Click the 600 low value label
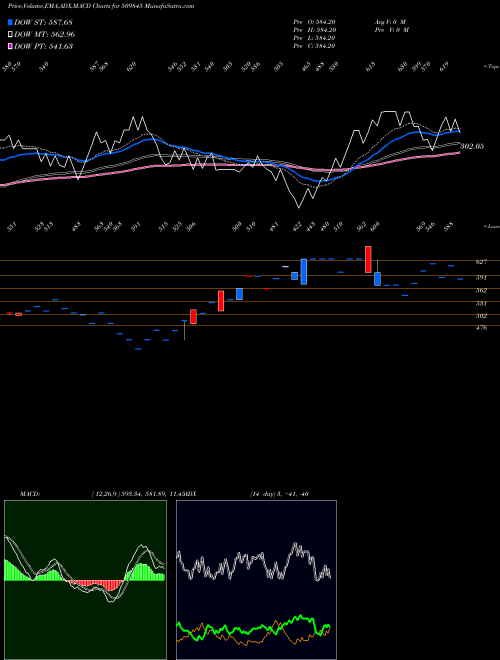 [375, 227]
